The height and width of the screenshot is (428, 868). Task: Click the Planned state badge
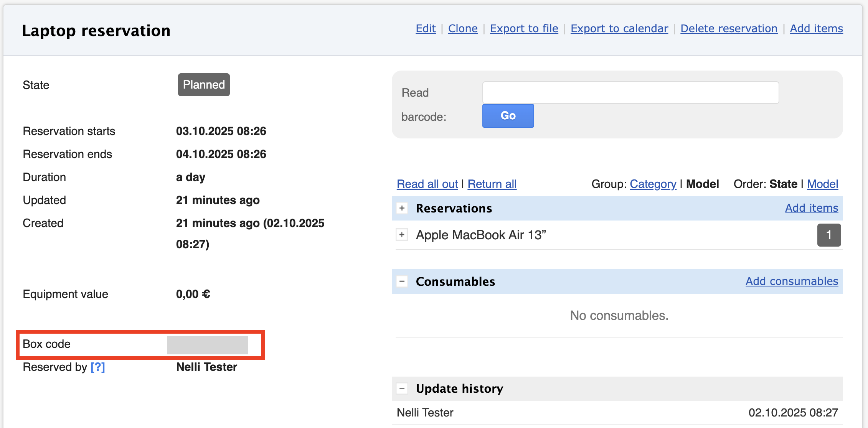click(x=204, y=85)
